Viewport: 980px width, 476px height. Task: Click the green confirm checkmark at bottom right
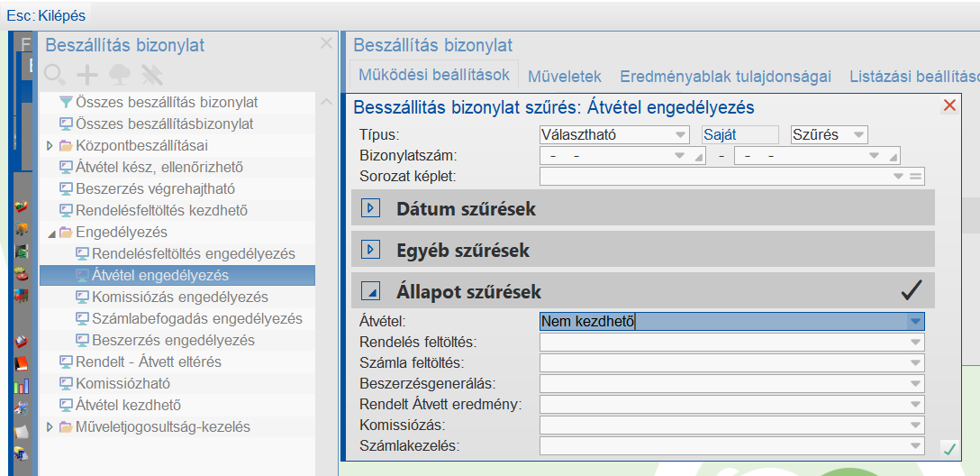(948, 448)
